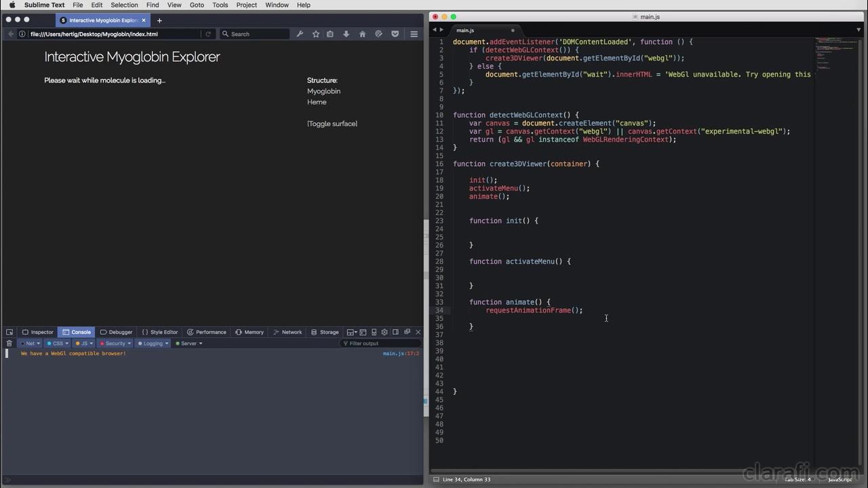Click the Pocket icon in Firefox toolbar
868x488 pixels.
coord(395,34)
